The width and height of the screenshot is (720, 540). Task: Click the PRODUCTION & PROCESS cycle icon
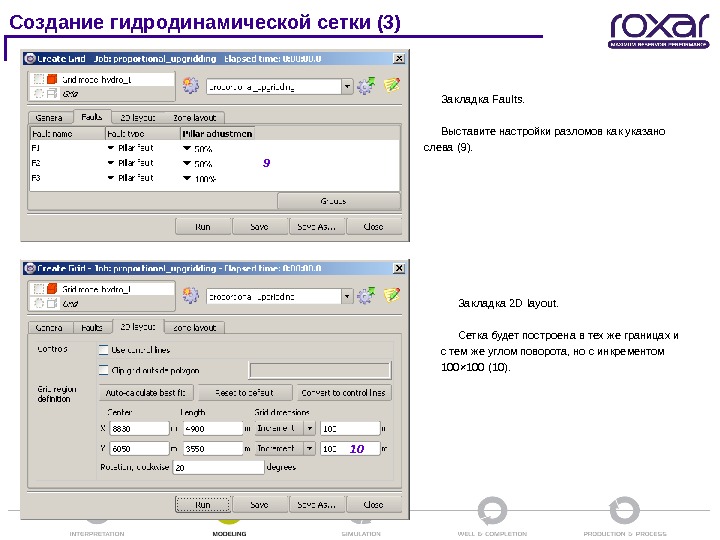coord(624,510)
